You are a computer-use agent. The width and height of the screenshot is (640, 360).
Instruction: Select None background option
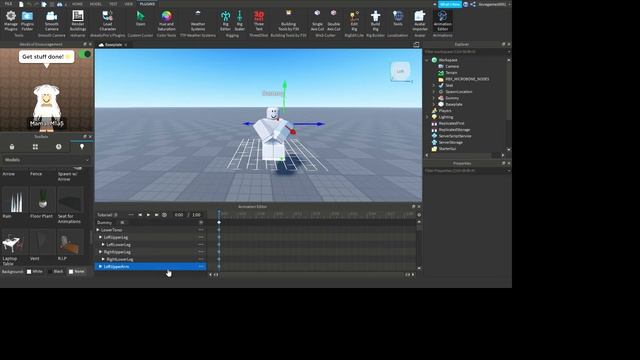click(x=76, y=271)
